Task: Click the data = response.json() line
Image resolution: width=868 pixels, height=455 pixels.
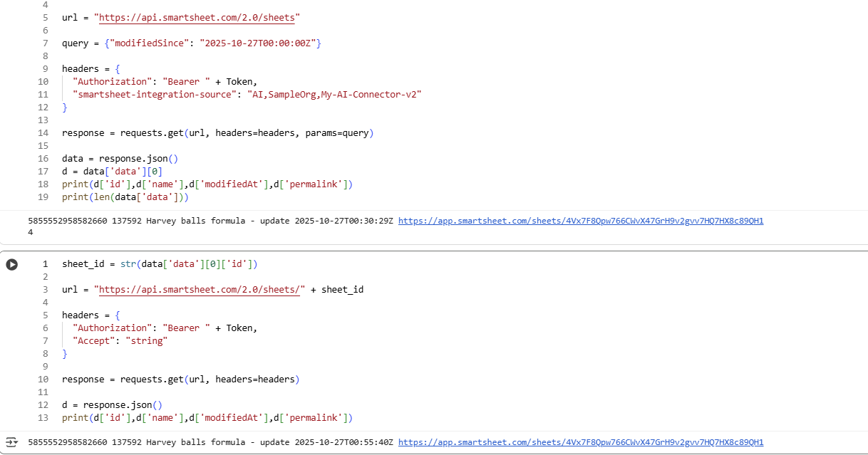Action: point(120,159)
